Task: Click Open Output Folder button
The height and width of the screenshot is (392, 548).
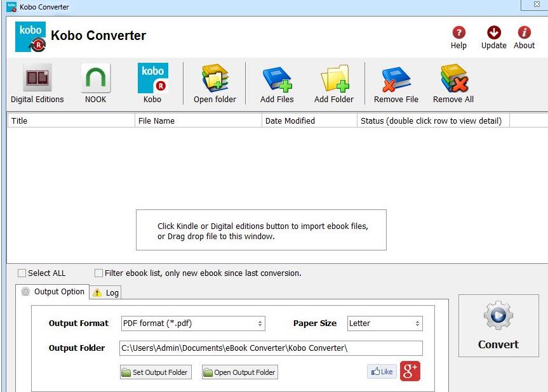Action: [240, 372]
